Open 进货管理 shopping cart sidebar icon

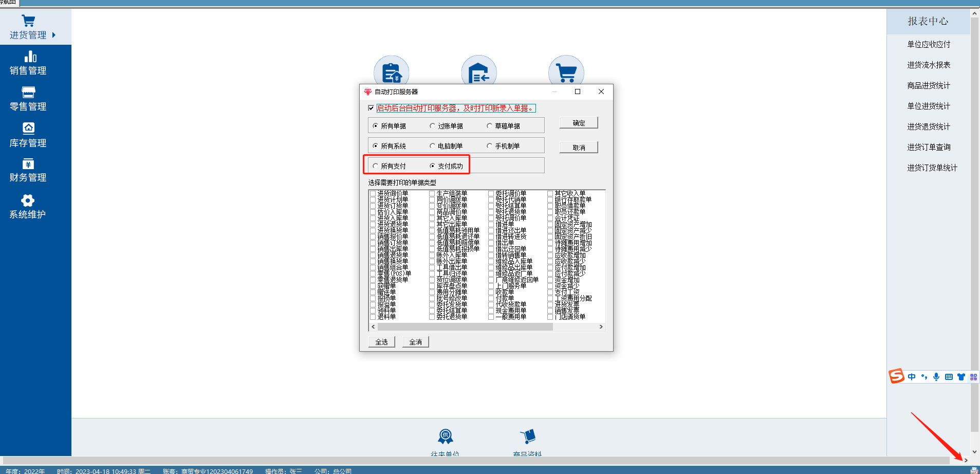coord(28,21)
